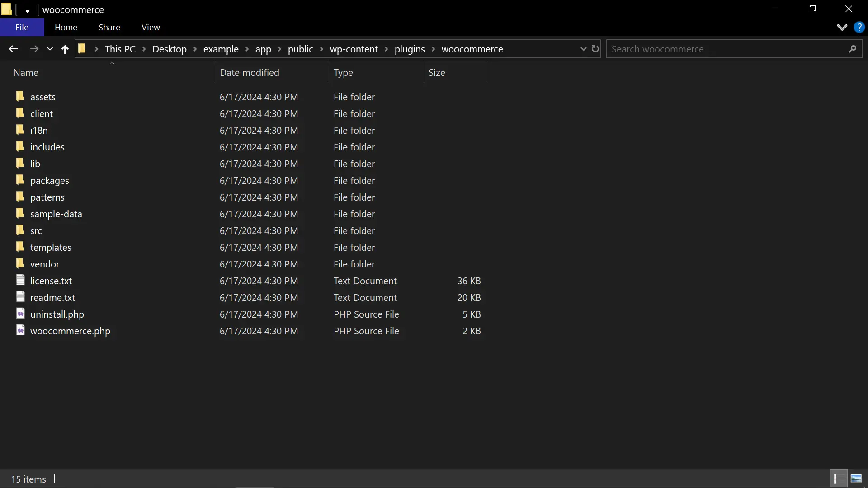Open the uninstall.php source file
This screenshot has width=868, height=488.
(x=57, y=314)
